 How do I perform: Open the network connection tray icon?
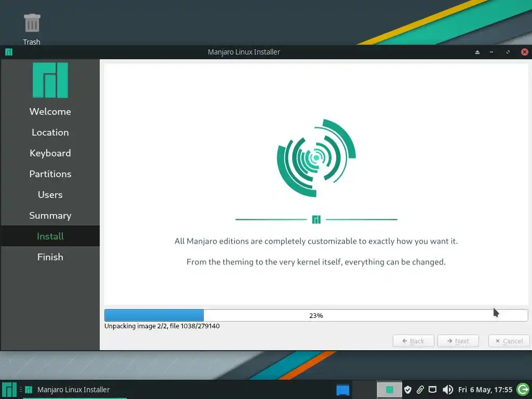(432, 390)
